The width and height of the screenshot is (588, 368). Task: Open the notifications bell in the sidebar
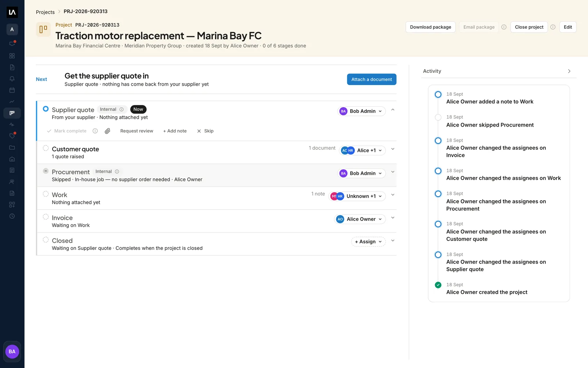(12, 79)
